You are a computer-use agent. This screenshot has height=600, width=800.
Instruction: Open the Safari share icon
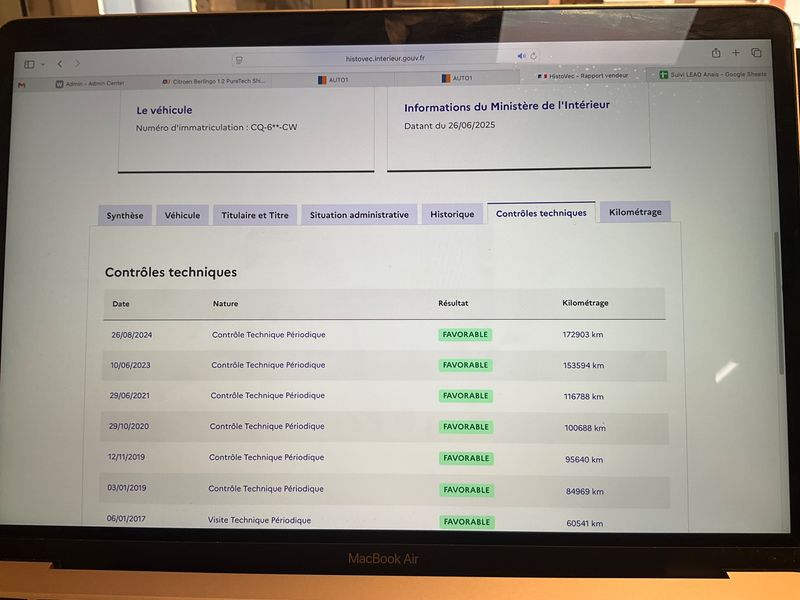click(x=716, y=53)
